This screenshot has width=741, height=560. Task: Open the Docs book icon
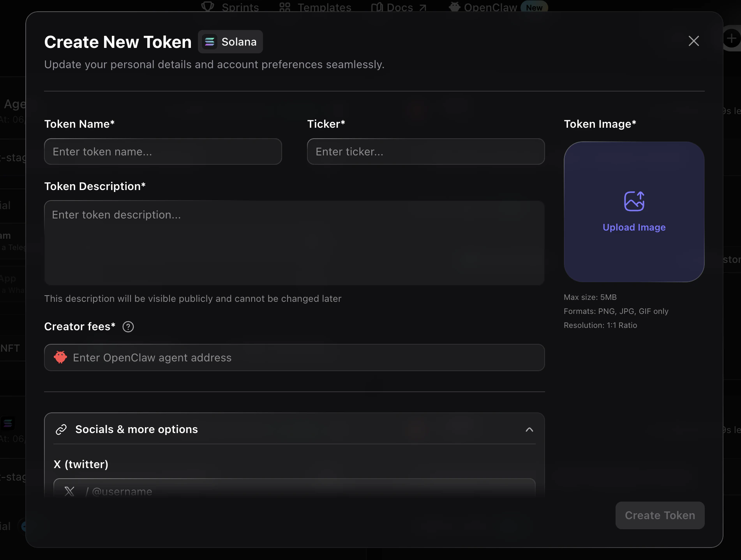pyautogui.click(x=377, y=7)
